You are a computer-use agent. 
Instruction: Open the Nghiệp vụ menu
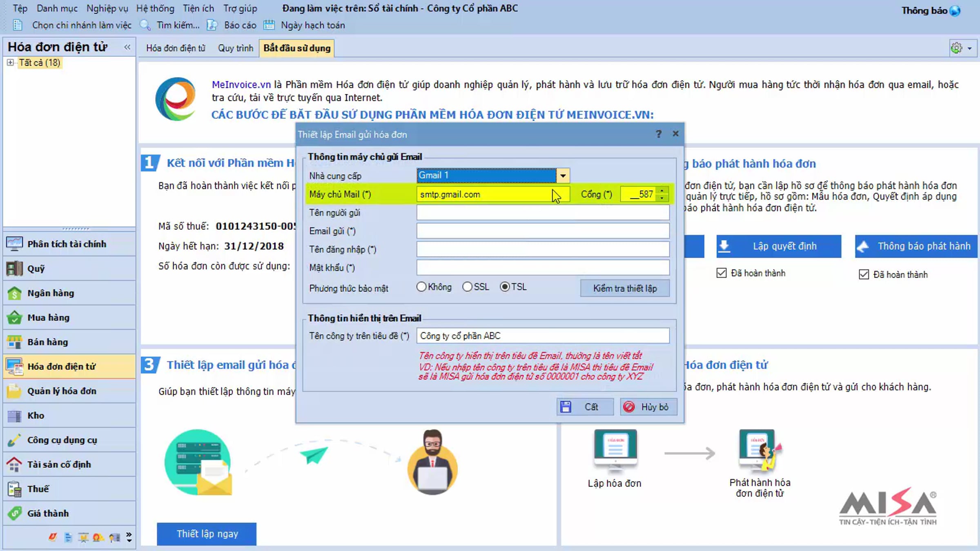(107, 9)
